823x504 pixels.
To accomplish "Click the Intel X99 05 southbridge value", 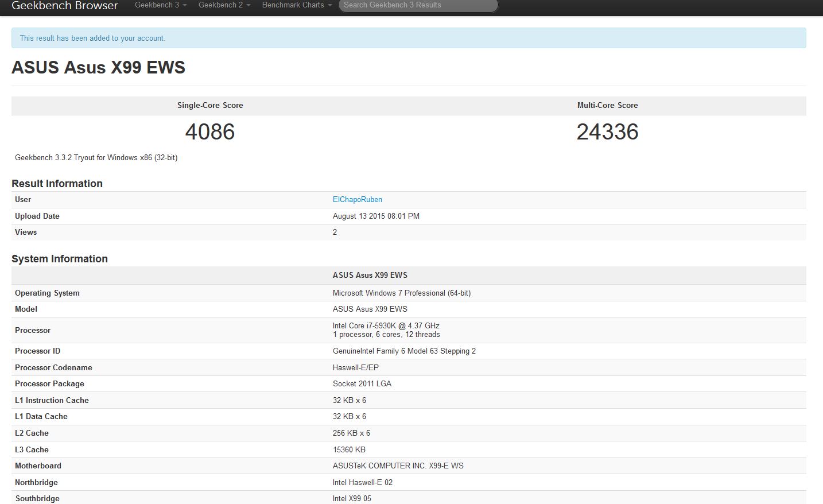I will click(x=352, y=498).
